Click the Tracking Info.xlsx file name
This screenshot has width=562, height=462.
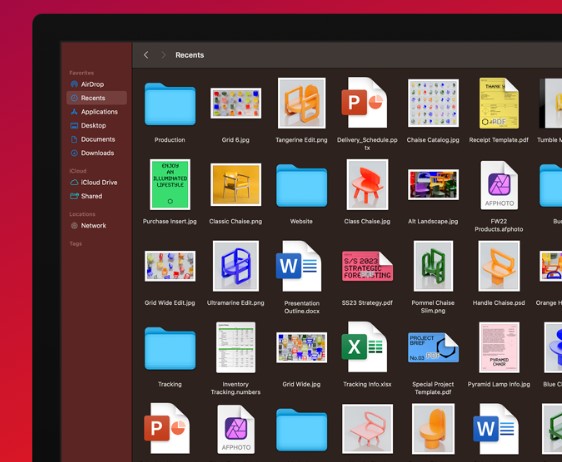[367, 384]
